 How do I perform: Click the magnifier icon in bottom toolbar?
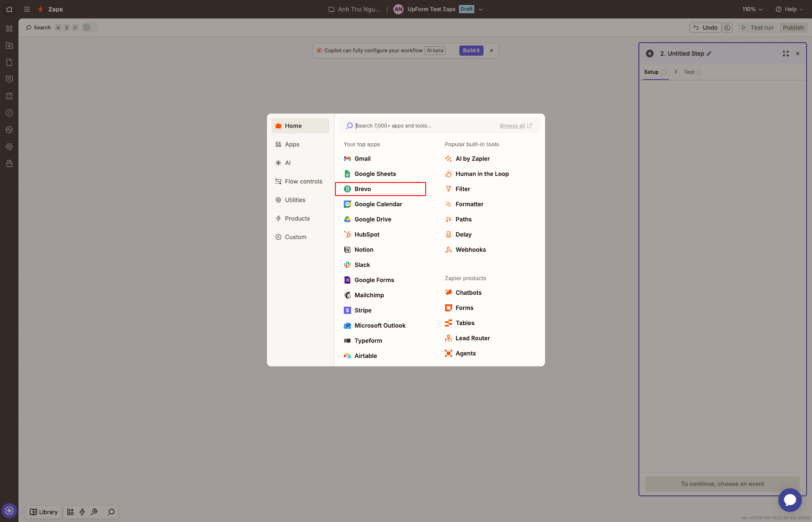(111, 512)
